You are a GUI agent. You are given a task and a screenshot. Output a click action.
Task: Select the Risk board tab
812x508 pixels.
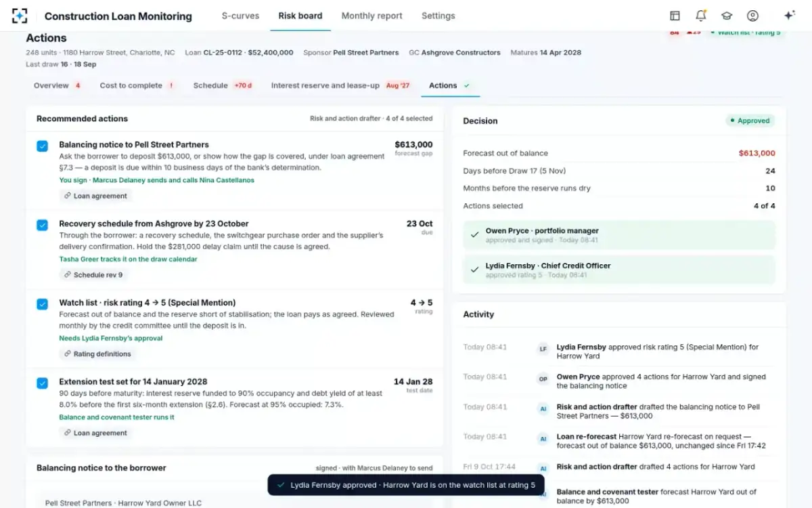point(300,16)
